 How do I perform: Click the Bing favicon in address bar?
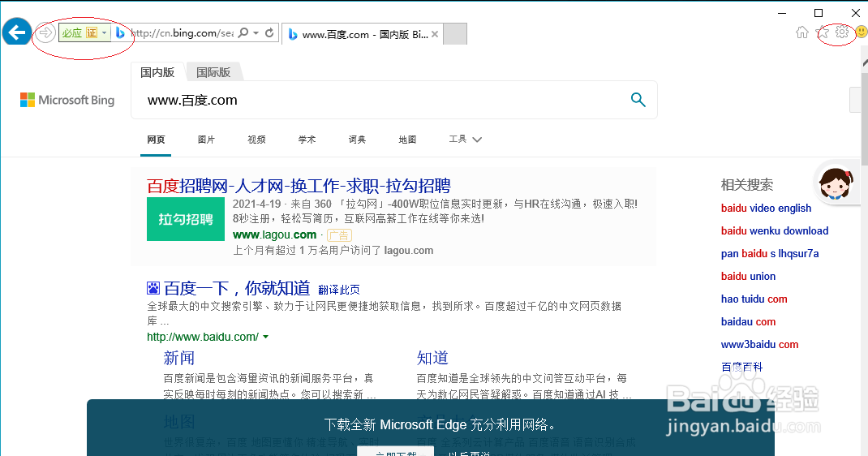119,33
